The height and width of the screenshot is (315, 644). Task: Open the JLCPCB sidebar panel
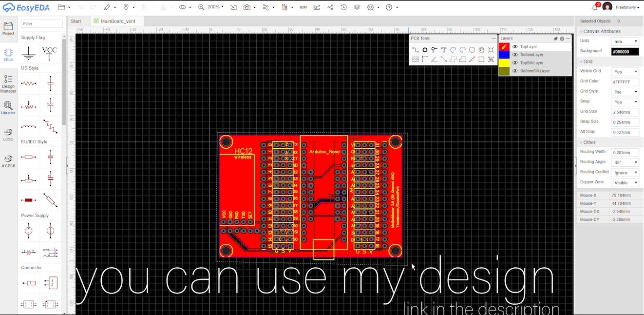tap(8, 161)
